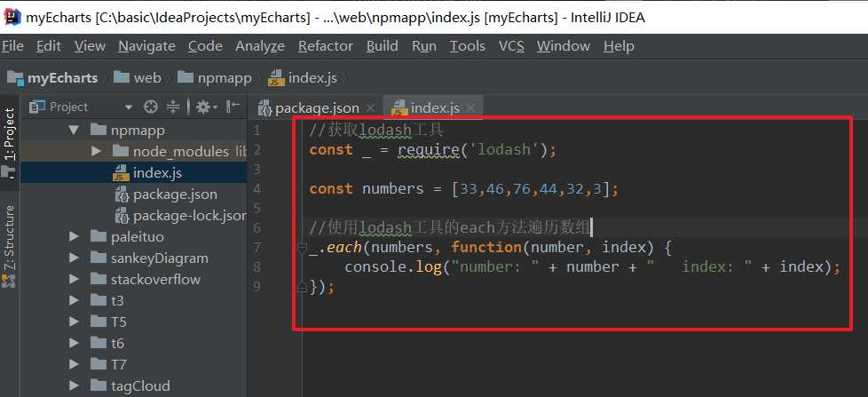Click the JS file icon of index.js in tree
The width and height of the screenshot is (868, 397).
pyautogui.click(x=121, y=173)
